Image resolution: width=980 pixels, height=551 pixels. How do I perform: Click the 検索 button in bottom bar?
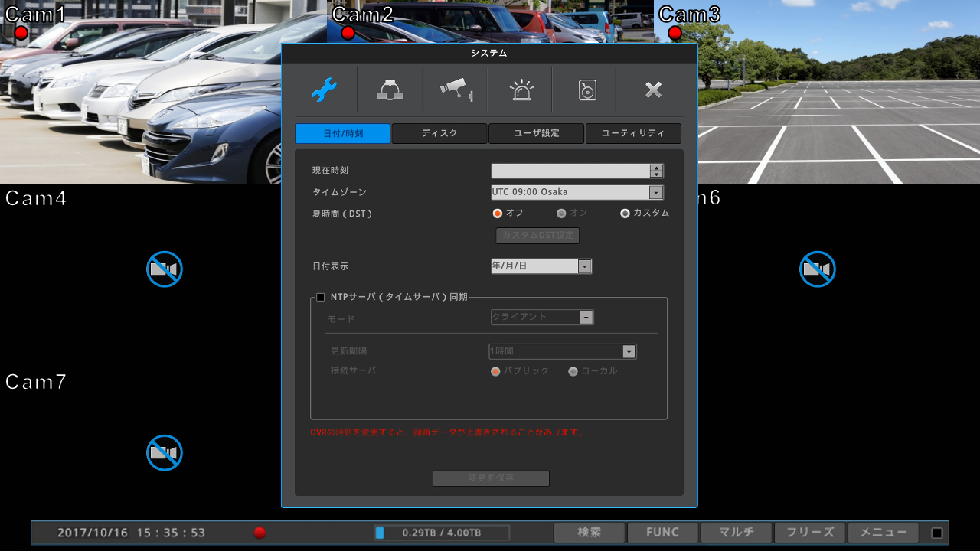click(589, 533)
